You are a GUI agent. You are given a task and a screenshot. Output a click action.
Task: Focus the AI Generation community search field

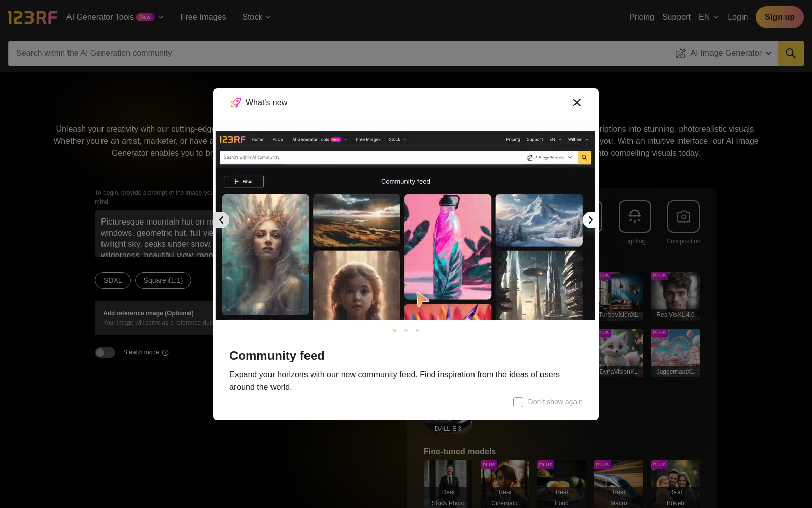tap(339, 53)
